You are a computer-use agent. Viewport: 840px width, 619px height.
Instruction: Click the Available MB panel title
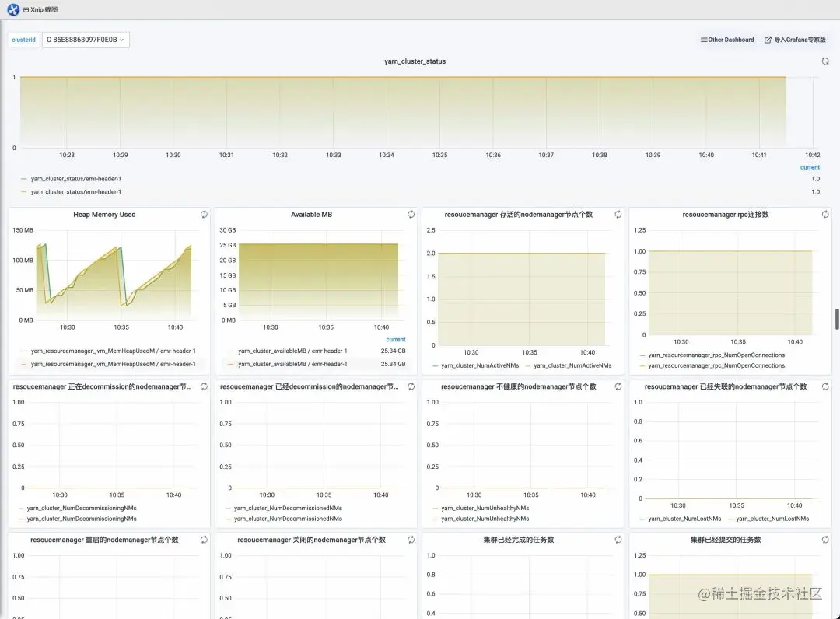[311, 214]
